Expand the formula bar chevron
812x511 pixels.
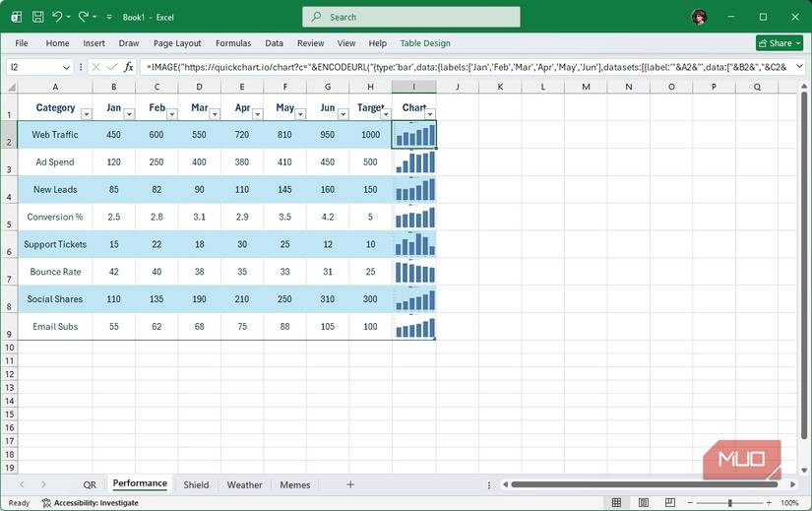click(x=799, y=66)
